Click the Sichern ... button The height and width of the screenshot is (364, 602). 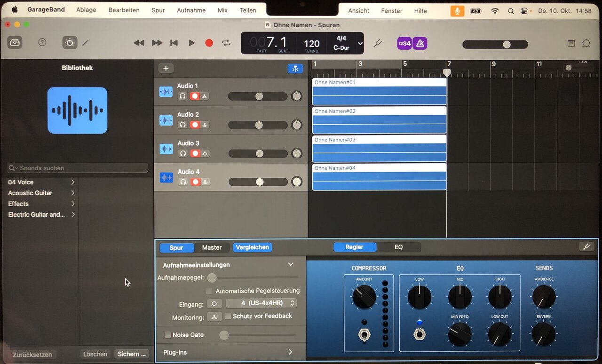point(132,354)
